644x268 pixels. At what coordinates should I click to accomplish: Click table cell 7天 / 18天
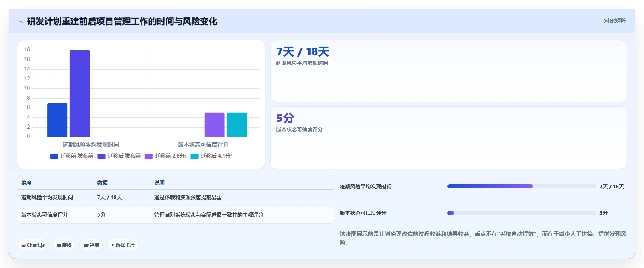tap(109, 198)
